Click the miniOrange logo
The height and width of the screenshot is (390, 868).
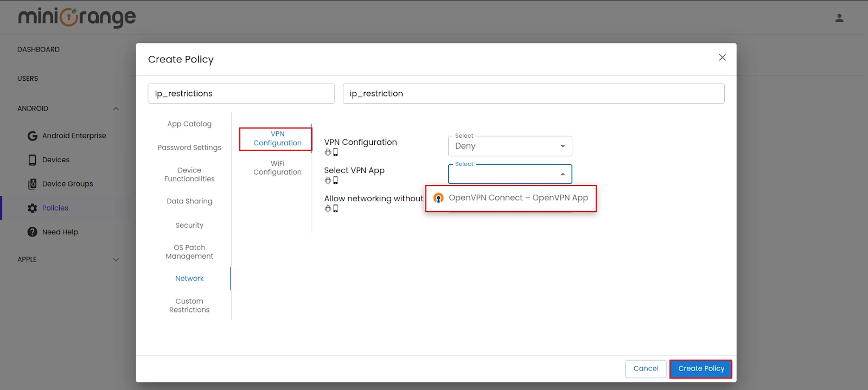tap(76, 17)
